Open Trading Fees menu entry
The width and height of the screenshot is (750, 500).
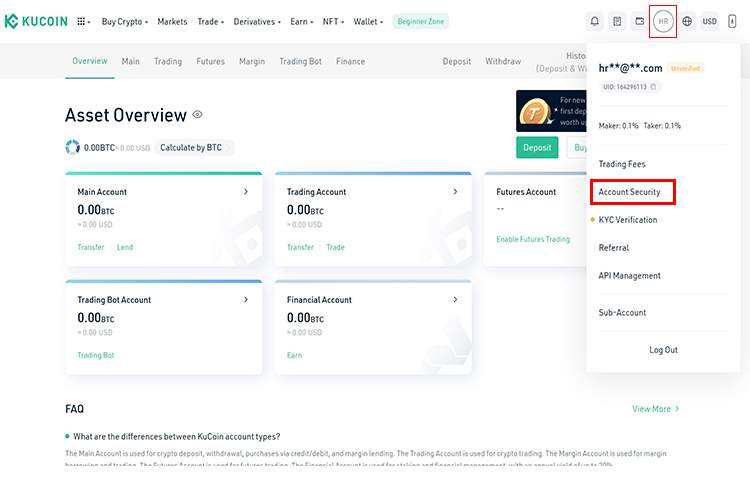click(622, 164)
